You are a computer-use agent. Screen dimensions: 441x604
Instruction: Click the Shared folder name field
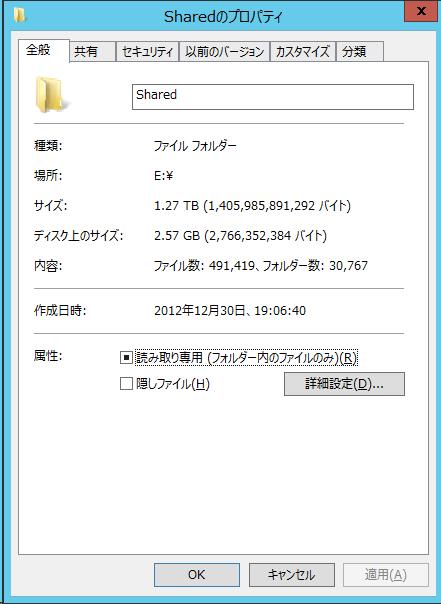pyautogui.click(x=273, y=97)
